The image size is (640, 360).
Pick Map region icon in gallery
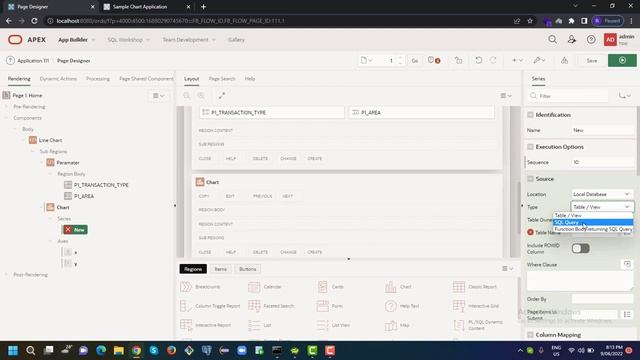[x=391, y=325]
